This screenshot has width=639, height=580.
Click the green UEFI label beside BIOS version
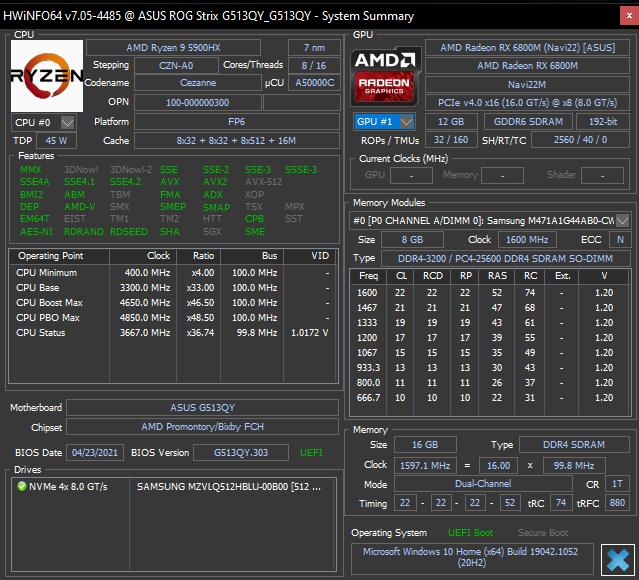click(x=311, y=453)
